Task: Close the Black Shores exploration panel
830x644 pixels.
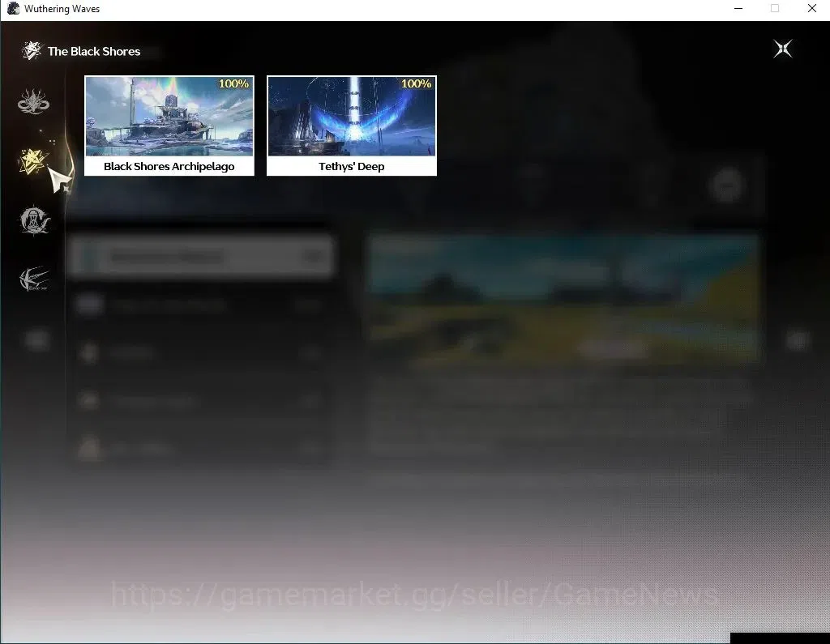Action: [782, 49]
